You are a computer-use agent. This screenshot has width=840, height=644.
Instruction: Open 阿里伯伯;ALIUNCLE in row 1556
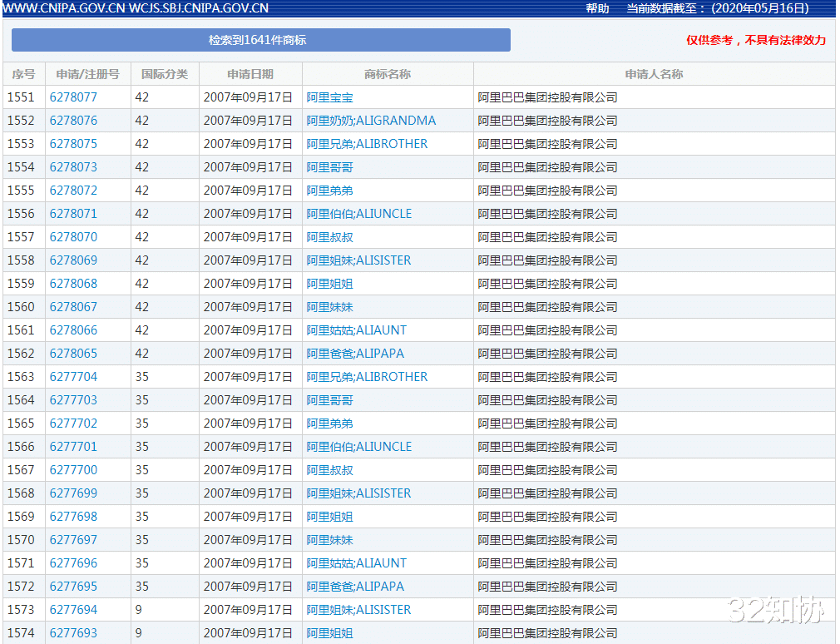359,214
